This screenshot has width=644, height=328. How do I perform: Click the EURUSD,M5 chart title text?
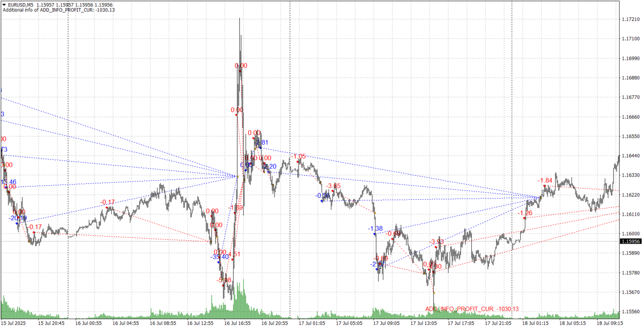[21, 4]
